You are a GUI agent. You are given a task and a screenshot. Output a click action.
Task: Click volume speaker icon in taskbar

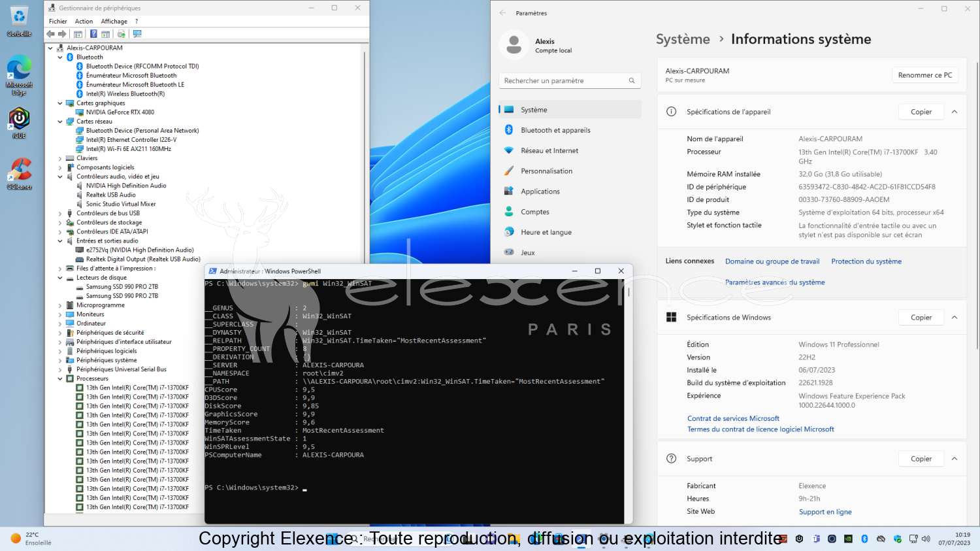pos(925,539)
